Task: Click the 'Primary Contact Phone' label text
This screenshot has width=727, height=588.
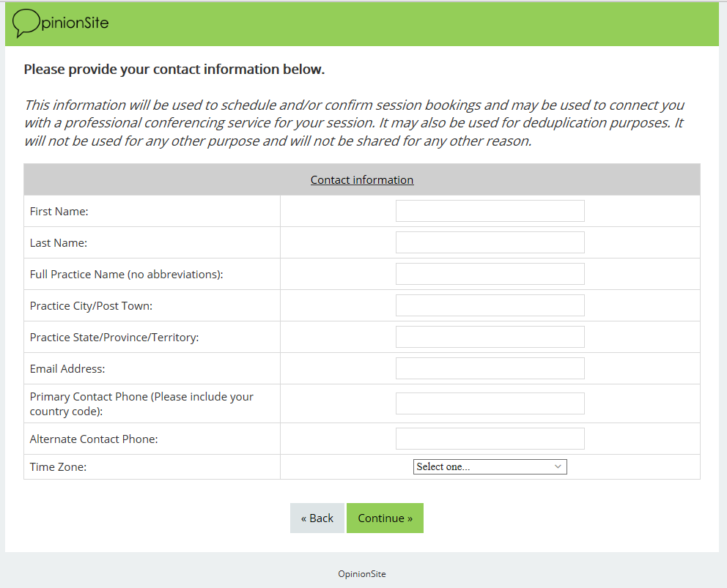Action: coord(141,397)
